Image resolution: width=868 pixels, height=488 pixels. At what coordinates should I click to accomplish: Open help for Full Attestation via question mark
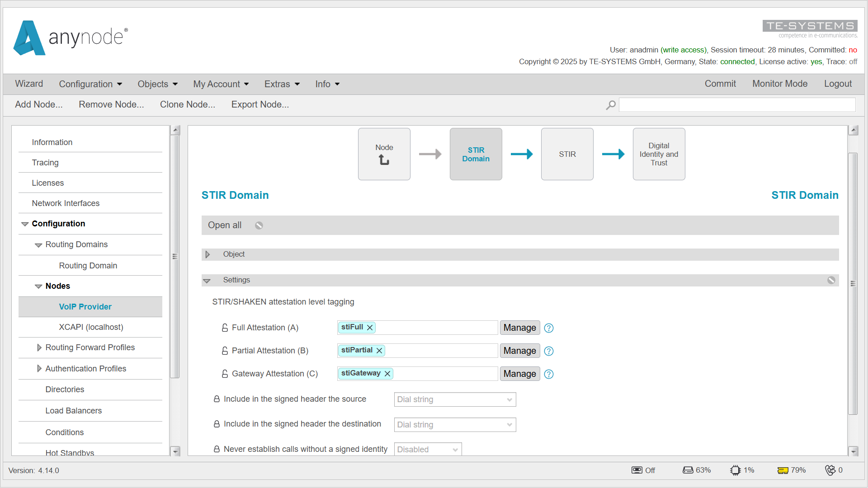tap(548, 328)
